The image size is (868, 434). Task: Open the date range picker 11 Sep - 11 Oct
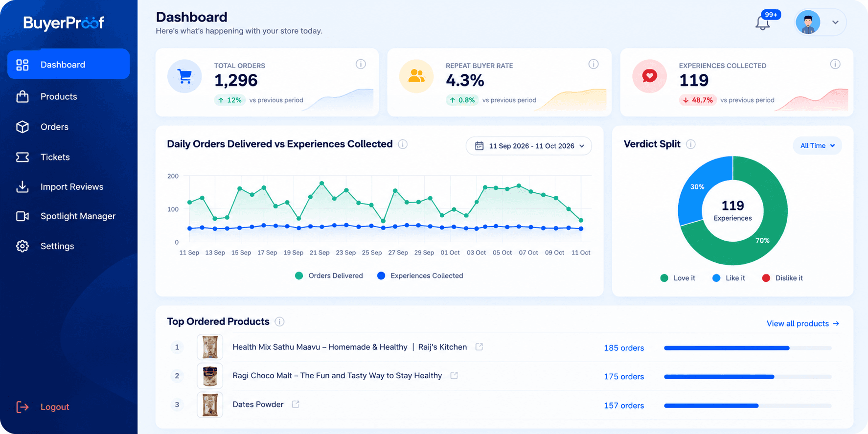coord(529,146)
